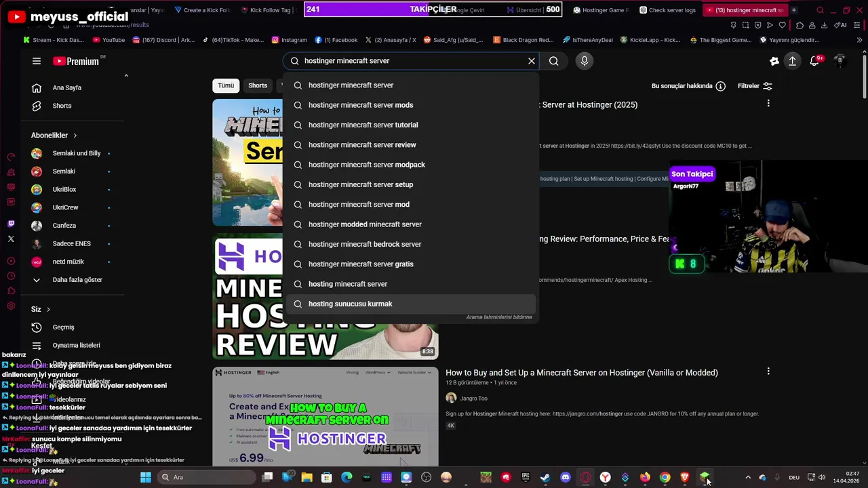Open the Opera GX easy setup menu

pos(858,25)
